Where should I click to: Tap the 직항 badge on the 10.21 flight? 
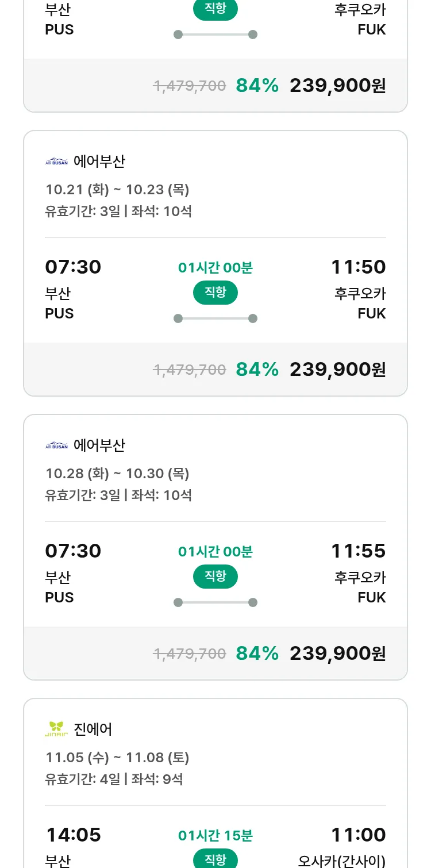[x=215, y=293]
